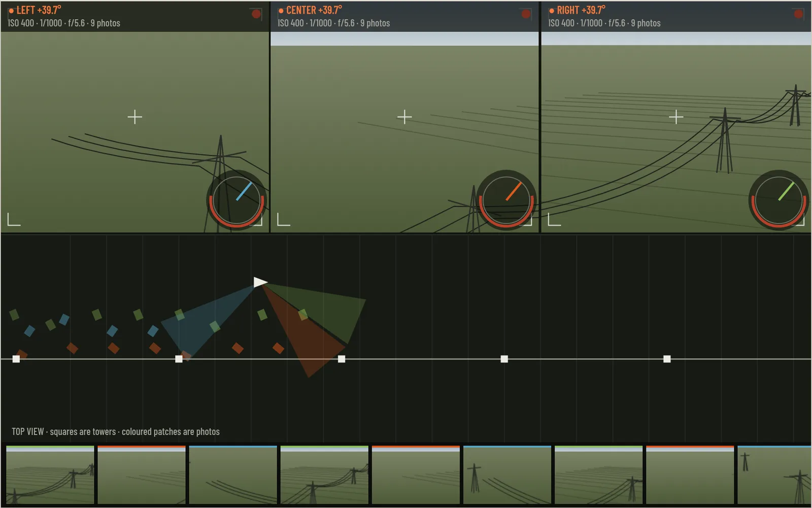Click the exposure settings text under the CENTER label

click(x=334, y=23)
